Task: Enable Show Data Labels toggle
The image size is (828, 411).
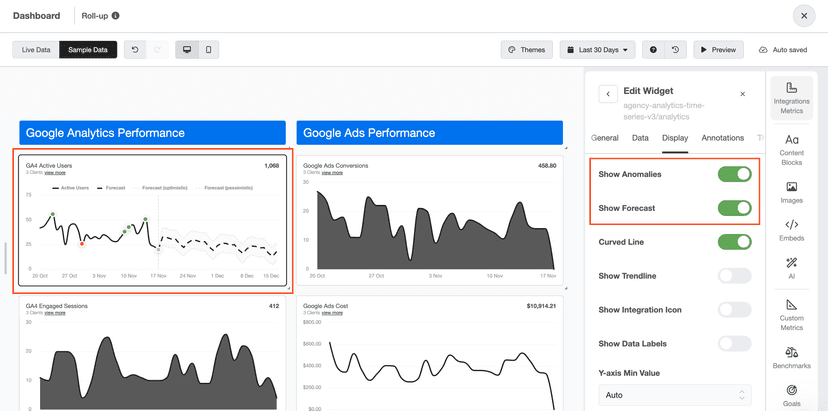Action: pos(735,343)
